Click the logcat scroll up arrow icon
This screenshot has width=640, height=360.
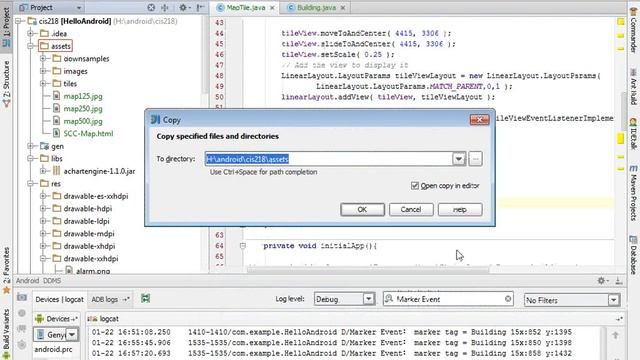tap(616, 336)
